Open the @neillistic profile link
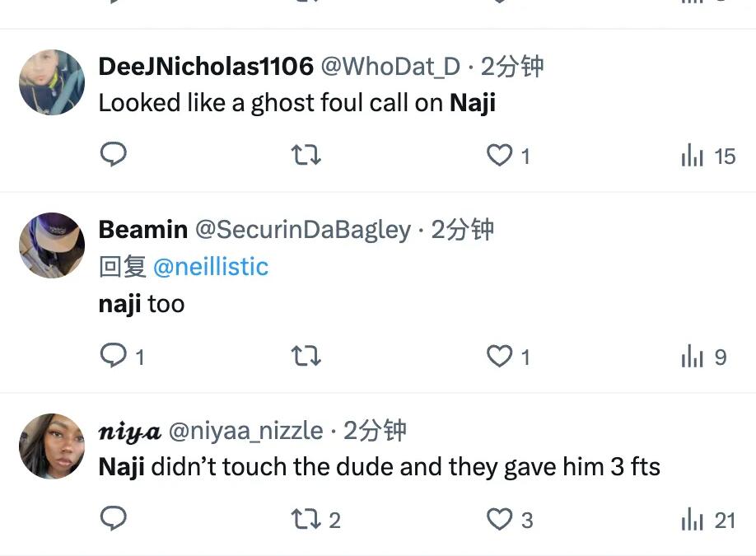This screenshot has height=556, width=756. point(211,266)
